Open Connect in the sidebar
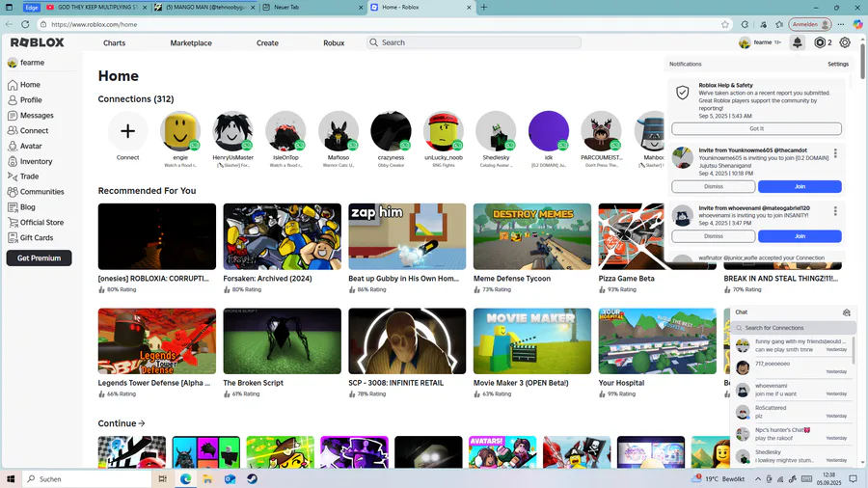Image resolution: width=868 pixels, height=488 pixels. 28,130
